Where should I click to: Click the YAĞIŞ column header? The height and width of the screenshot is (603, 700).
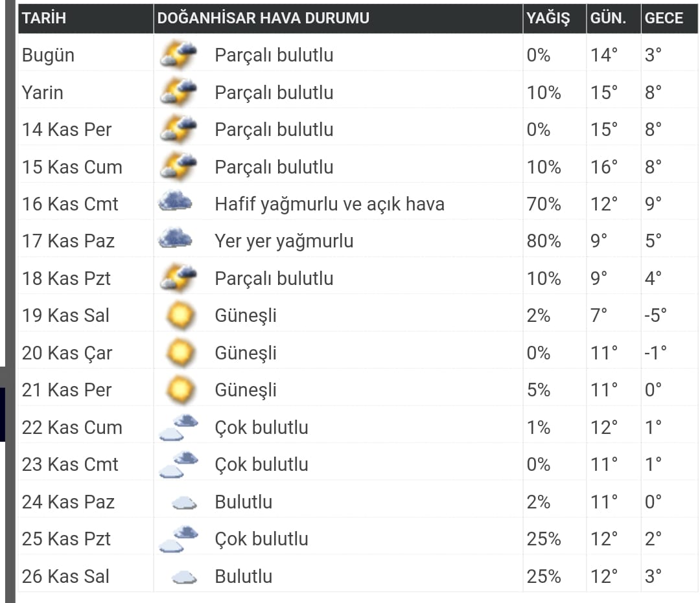pyautogui.click(x=548, y=18)
